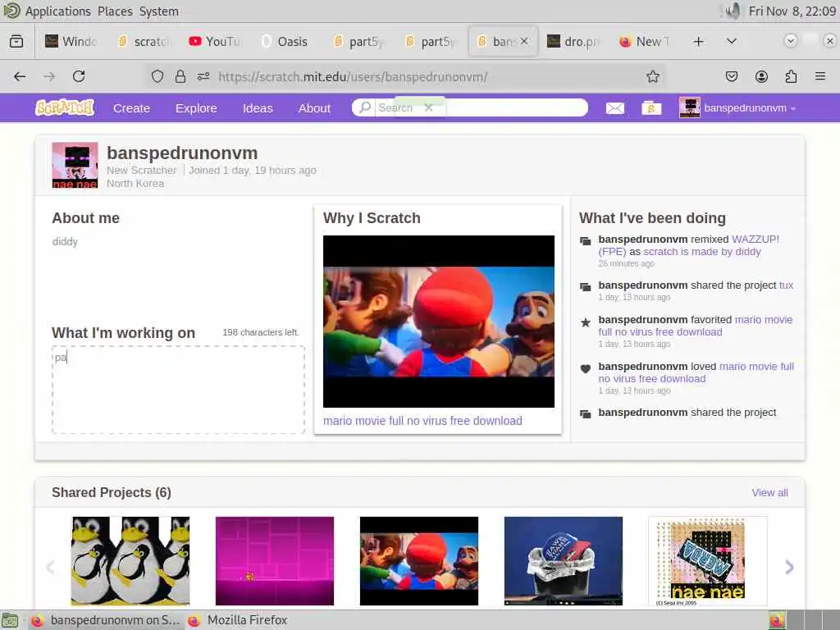Image resolution: width=840 pixels, height=630 pixels.
Task: Open the site permissions icon in address bar
Action: tap(203, 76)
